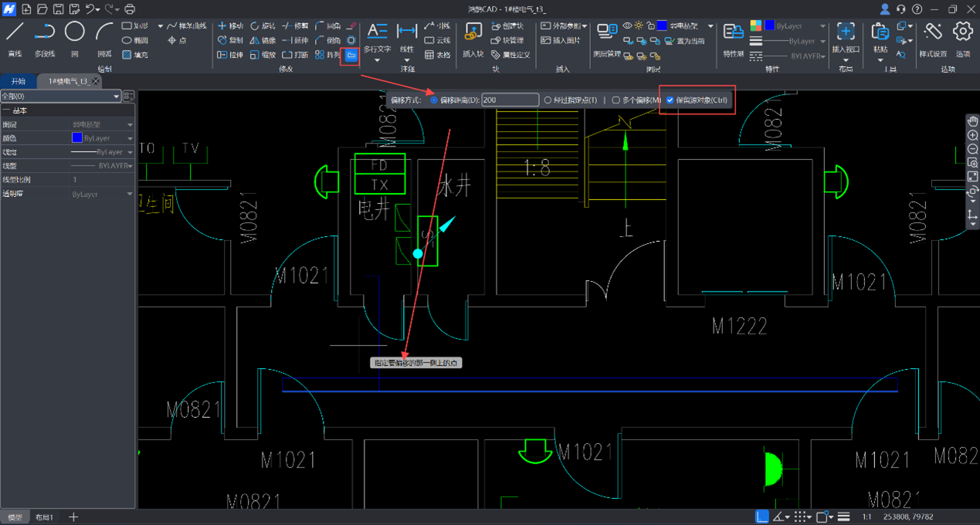
Task: Enable the 多个偏移 checkbox
Action: coord(615,100)
